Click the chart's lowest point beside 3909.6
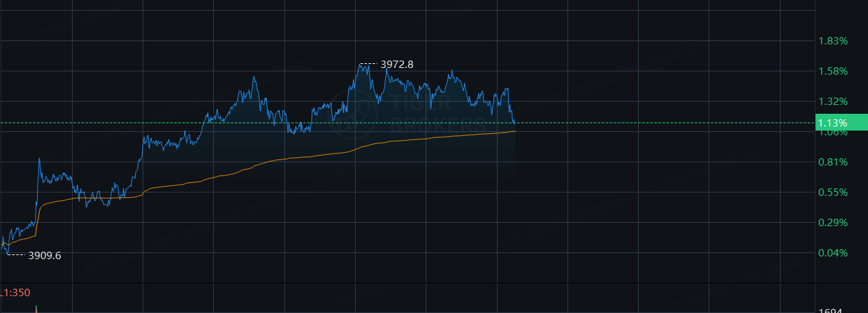The height and width of the screenshot is (313, 868). [x=7, y=253]
